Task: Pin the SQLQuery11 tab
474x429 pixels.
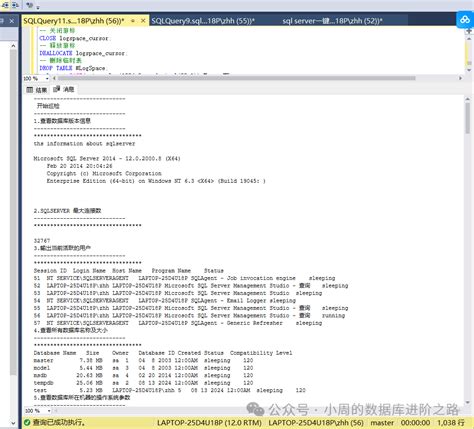Action: (x=133, y=21)
